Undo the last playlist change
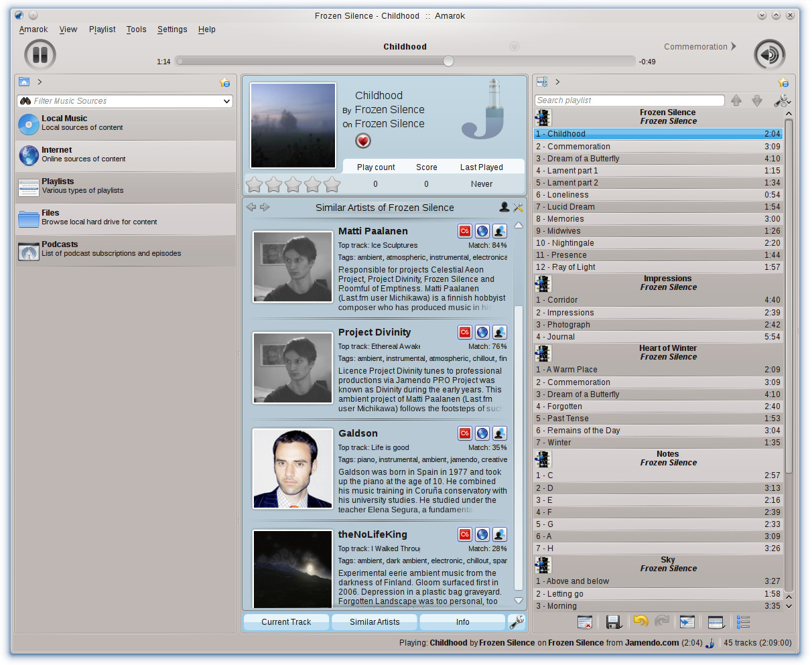The width and height of the screenshot is (812, 665). (640, 622)
